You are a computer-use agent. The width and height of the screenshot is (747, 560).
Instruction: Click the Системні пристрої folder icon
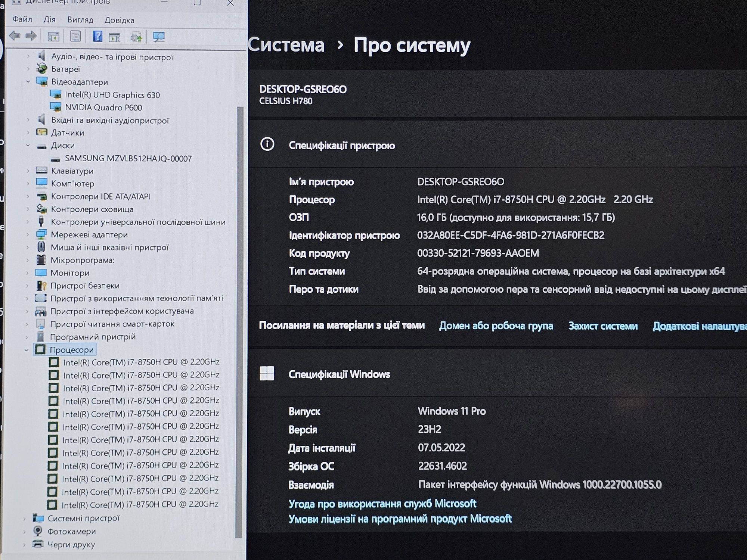38,517
